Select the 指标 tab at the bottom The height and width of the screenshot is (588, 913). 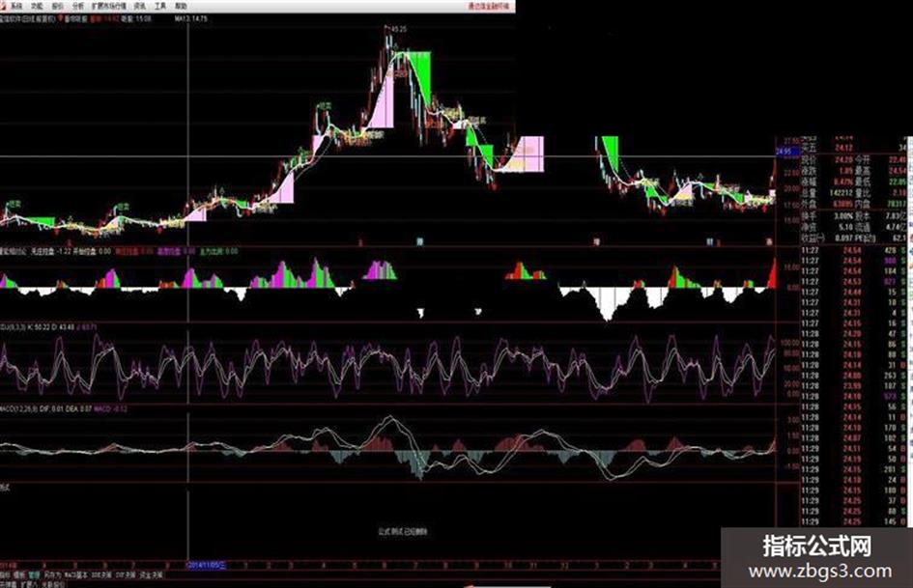pyautogui.click(x=5, y=574)
